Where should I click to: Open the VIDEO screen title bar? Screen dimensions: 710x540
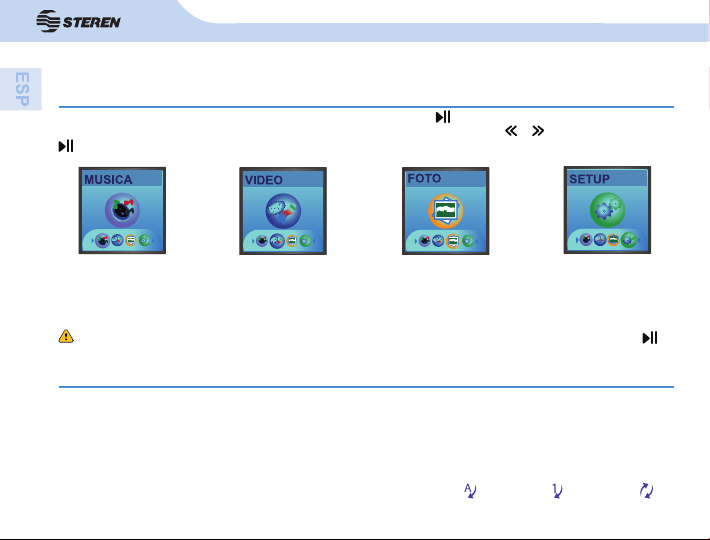pos(283,180)
